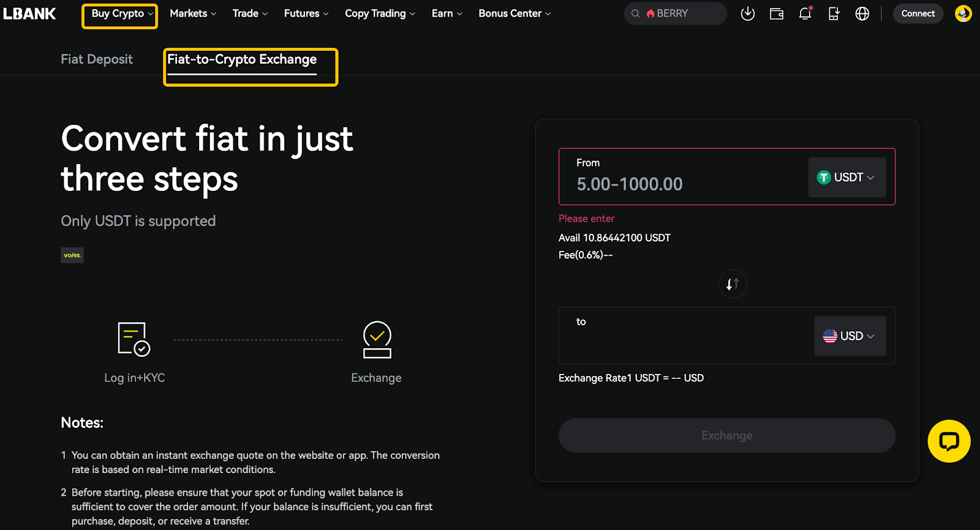Open the USDT currency selector
The image size is (980, 530).
(847, 177)
